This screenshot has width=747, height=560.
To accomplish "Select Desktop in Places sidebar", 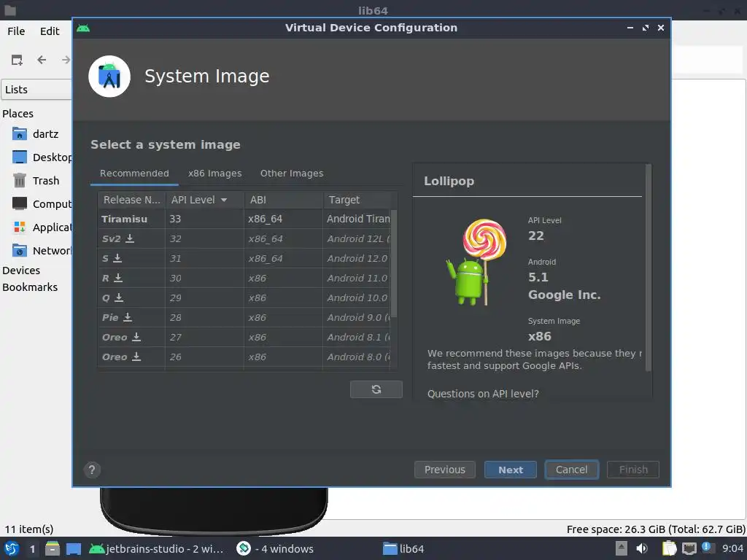I will click(42, 157).
